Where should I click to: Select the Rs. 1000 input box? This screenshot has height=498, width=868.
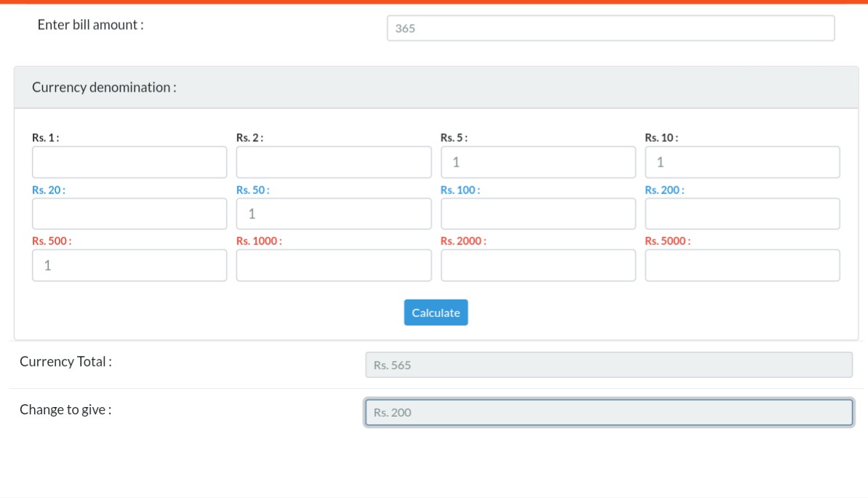point(334,265)
